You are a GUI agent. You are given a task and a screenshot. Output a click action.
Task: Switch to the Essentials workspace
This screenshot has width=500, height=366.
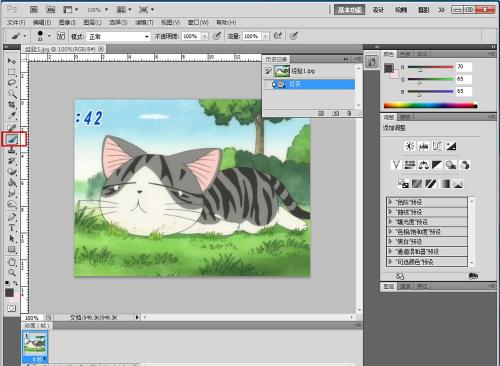pyautogui.click(x=350, y=10)
